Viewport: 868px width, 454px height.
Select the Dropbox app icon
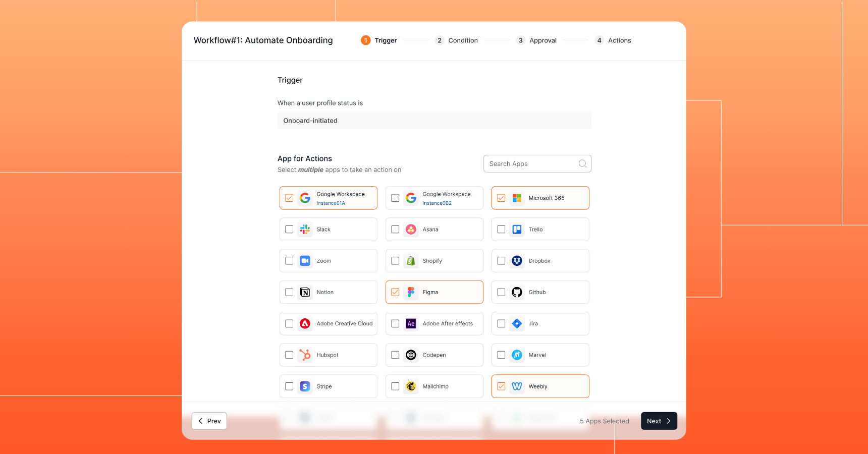(x=517, y=260)
